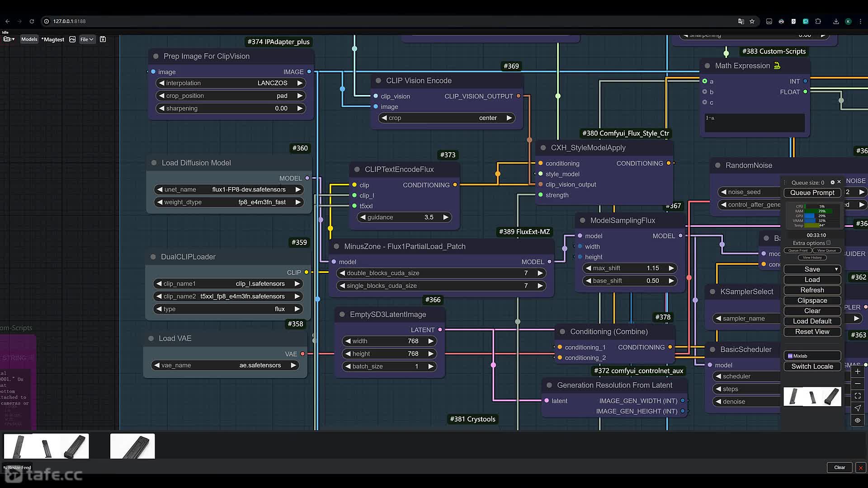This screenshot has height=488, width=868.
Task: Open the Save button dropdown arrow
Action: click(x=836, y=269)
